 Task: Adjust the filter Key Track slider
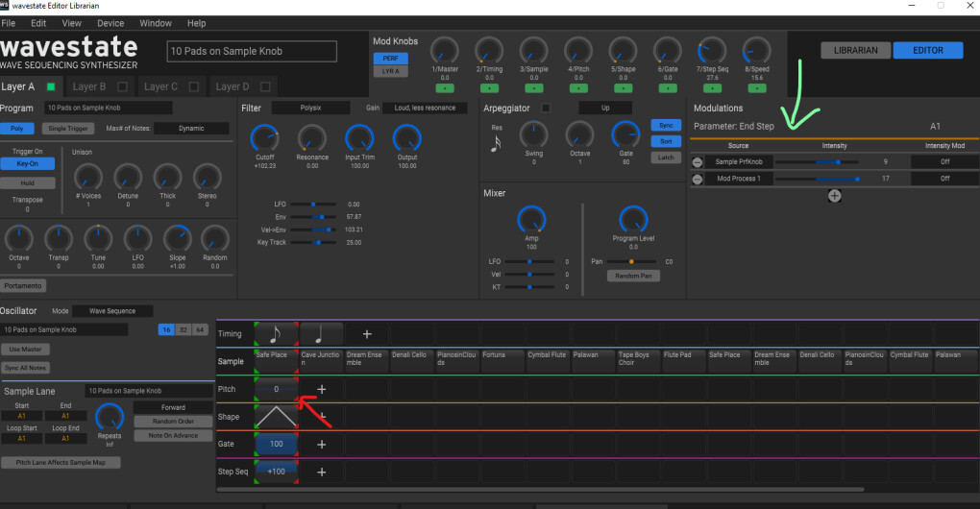tap(314, 242)
